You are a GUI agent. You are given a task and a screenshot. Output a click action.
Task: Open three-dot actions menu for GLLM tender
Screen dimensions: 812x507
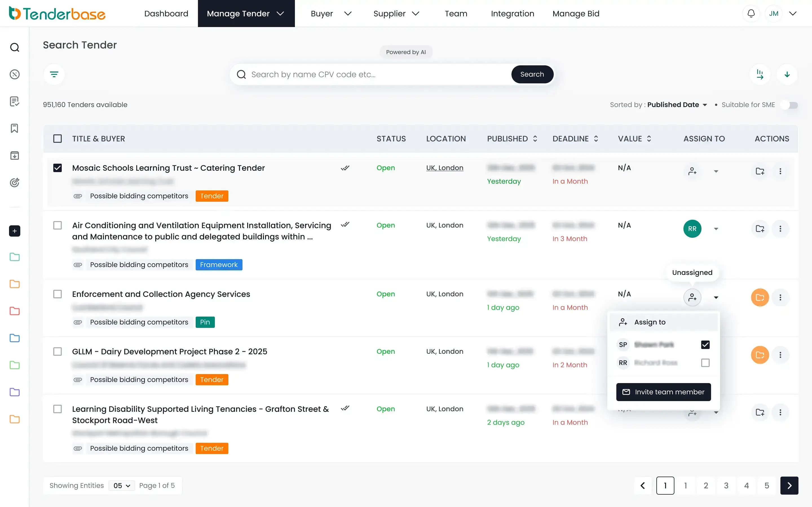coord(780,355)
